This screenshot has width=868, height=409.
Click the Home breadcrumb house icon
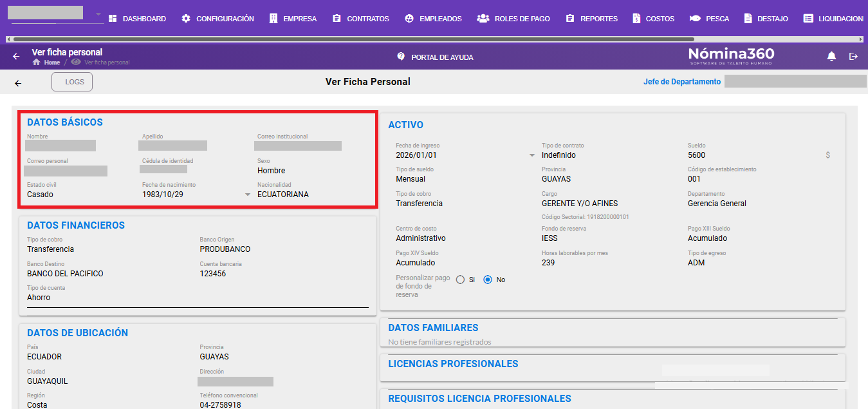pyautogui.click(x=37, y=62)
